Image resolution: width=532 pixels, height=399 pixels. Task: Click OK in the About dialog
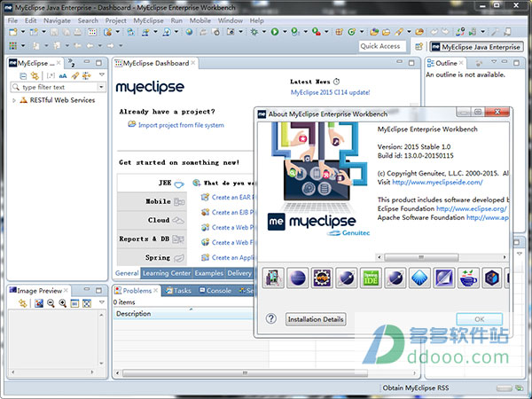tap(480, 319)
